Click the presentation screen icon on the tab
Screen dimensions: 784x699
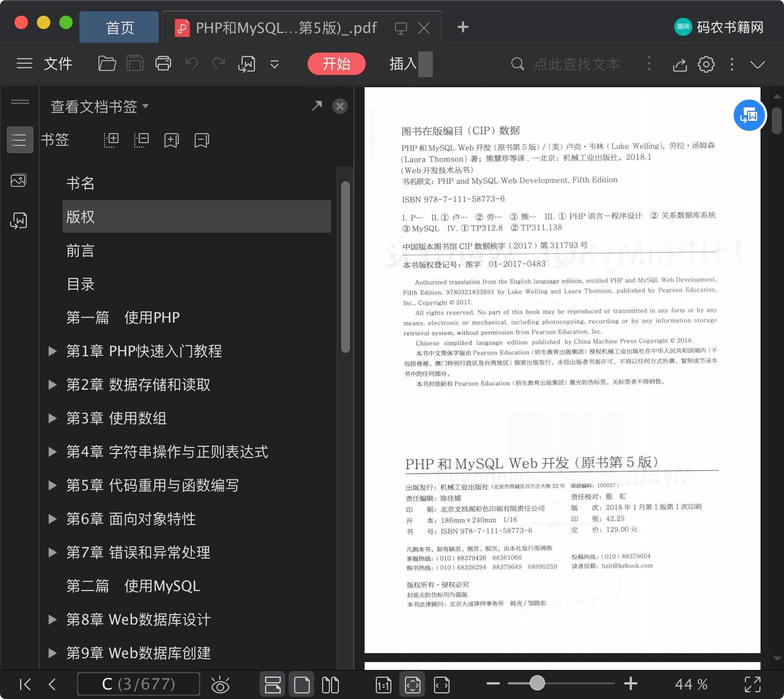click(x=400, y=28)
